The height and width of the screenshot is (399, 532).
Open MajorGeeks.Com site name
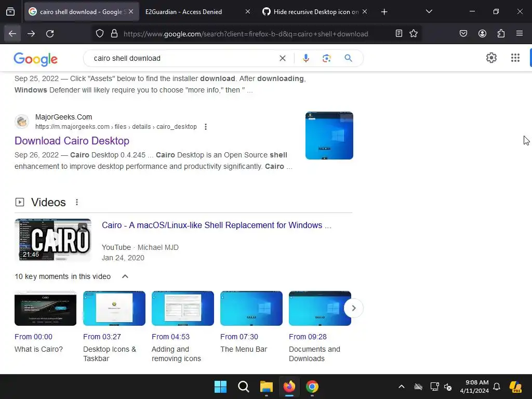pyautogui.click(x=63, y=117)
